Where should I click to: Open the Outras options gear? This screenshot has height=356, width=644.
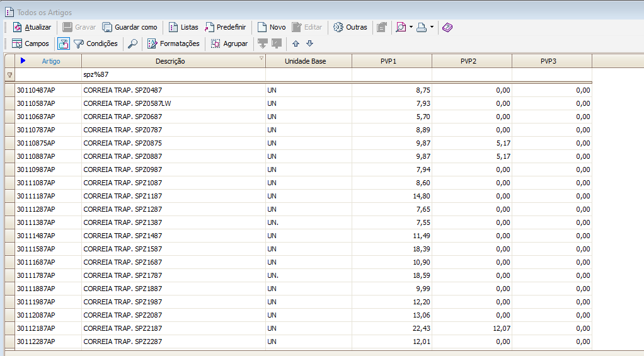tap(350, 27)
